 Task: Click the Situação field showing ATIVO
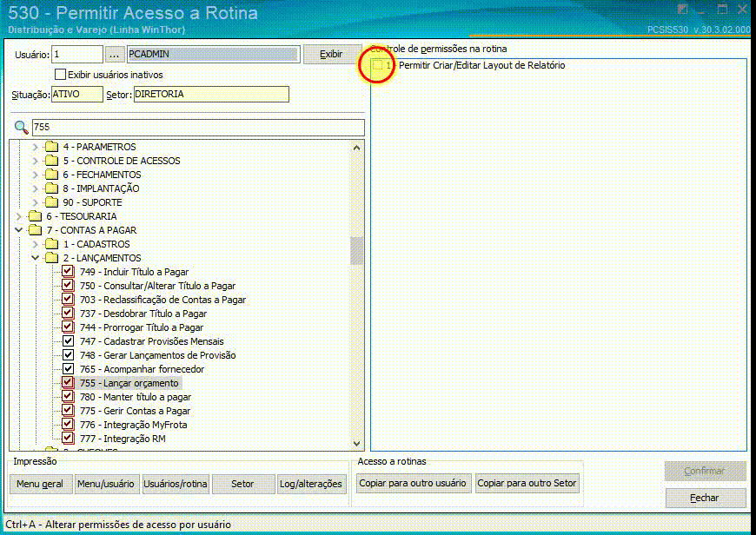pyautogui.click(x=76, y=94)
